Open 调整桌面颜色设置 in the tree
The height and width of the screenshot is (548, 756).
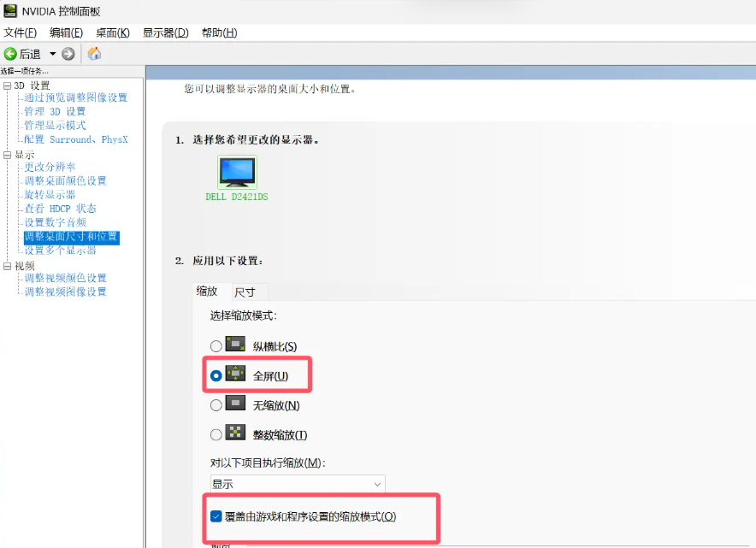[66, 180]
